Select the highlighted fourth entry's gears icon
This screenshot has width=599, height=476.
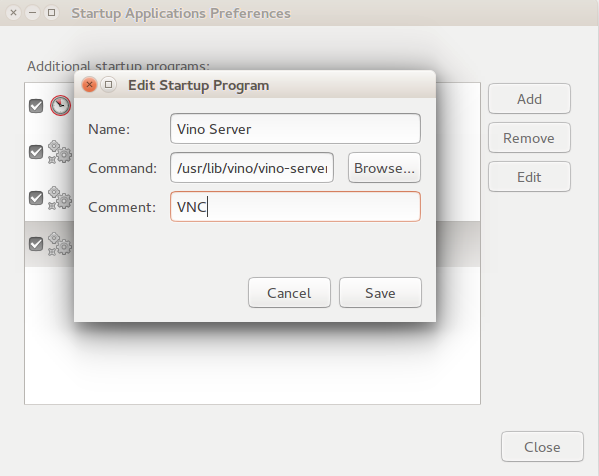(60, 244)
